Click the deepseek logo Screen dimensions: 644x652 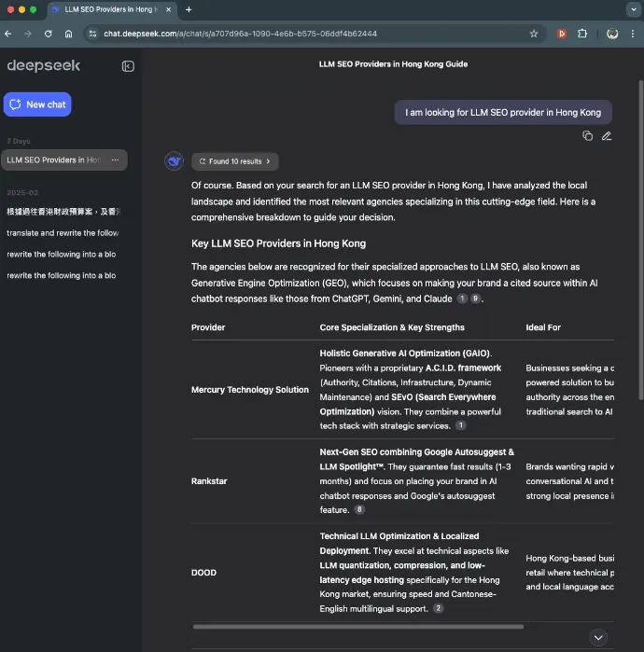(x=43, y=65)
